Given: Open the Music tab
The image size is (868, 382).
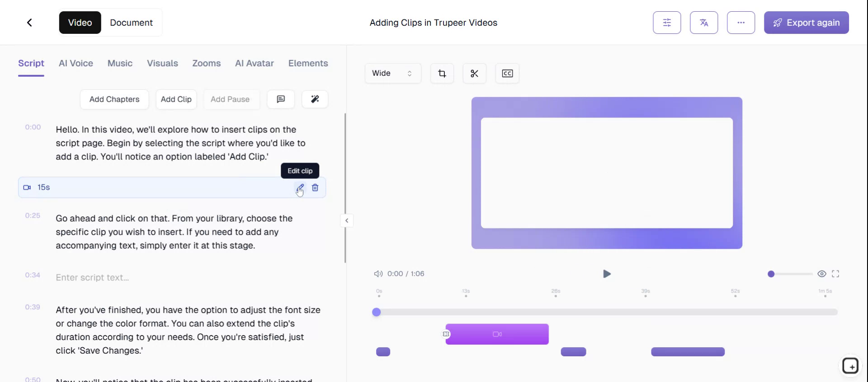Looking at the screenshot, I should [120, 63].
